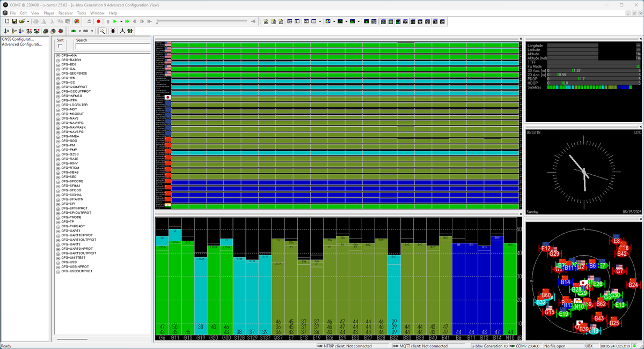
Task: Click the Eject toolbar button
Action: (89, 21)
